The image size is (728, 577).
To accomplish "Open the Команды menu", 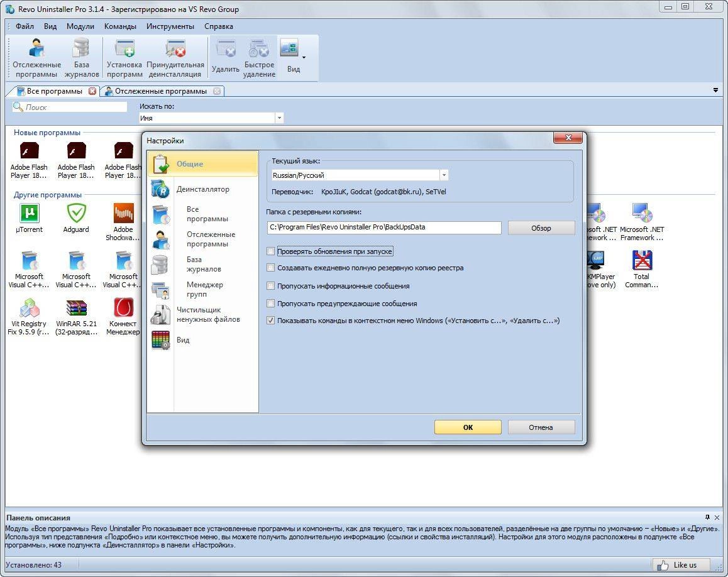I will [120, 26].
